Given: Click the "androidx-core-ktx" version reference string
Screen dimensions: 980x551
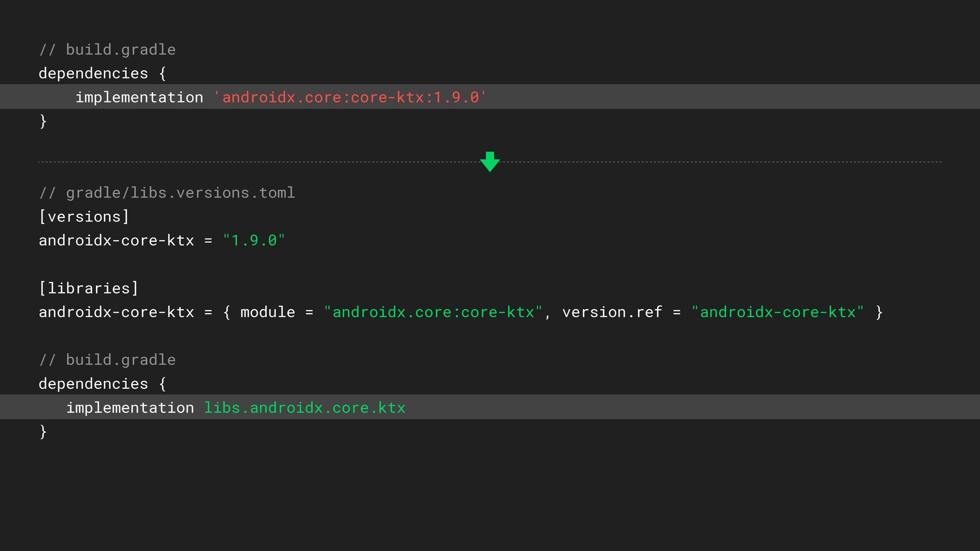Looking at the screenshot, I should (777, 312).
